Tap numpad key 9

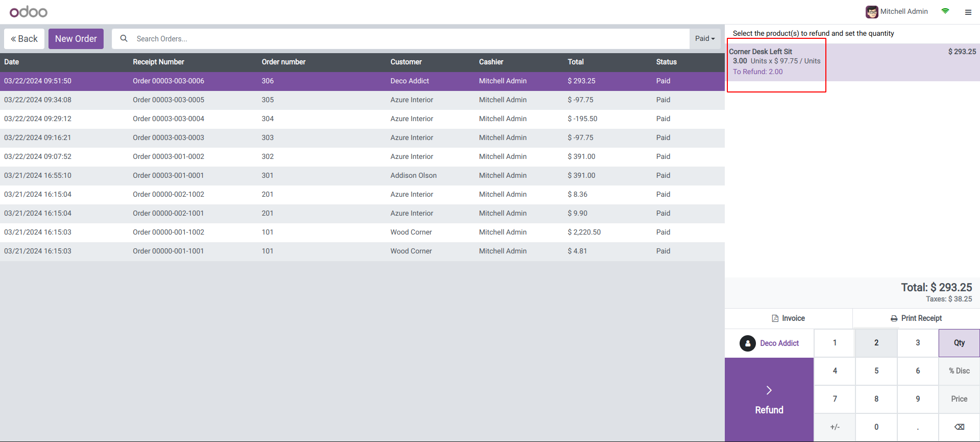tap(918, 399)
